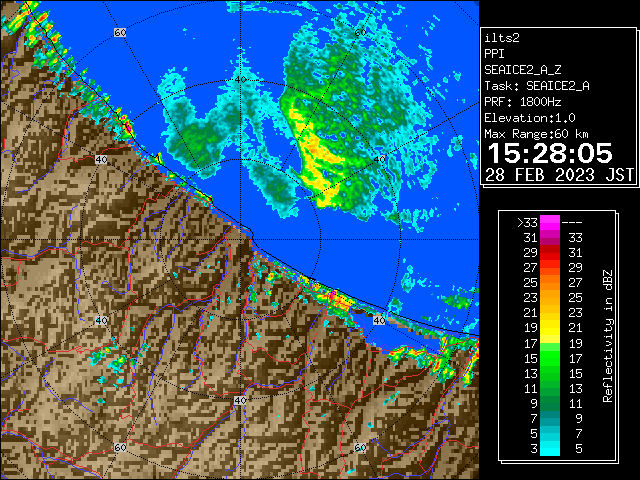Click the 15:28:05 timestamp
The image size is (640, 480).
pyautogui.click(x=550, y=153)
